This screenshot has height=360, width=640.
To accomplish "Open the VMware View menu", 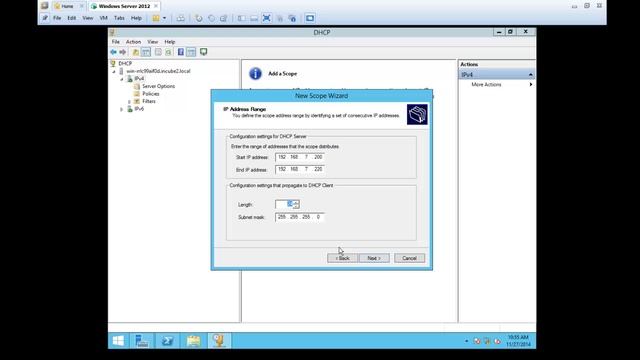I will (87, 18).
